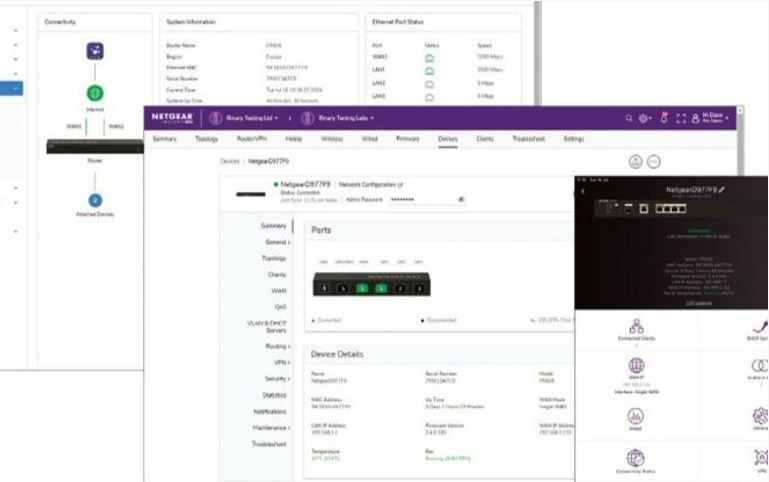
Task: Select Troubleshoot in device side menu
Action: pos(269,444)
